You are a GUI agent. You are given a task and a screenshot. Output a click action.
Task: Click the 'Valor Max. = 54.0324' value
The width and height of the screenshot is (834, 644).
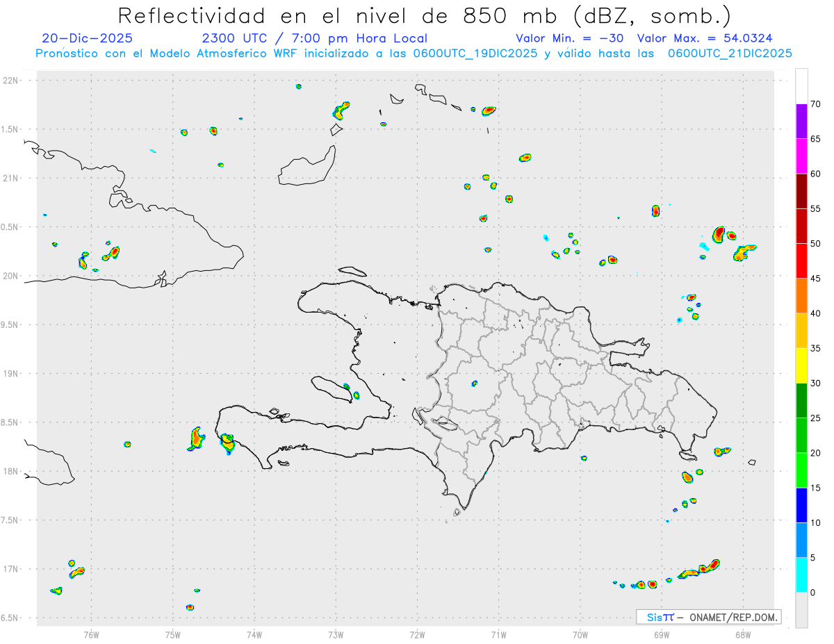click(705, 38)
